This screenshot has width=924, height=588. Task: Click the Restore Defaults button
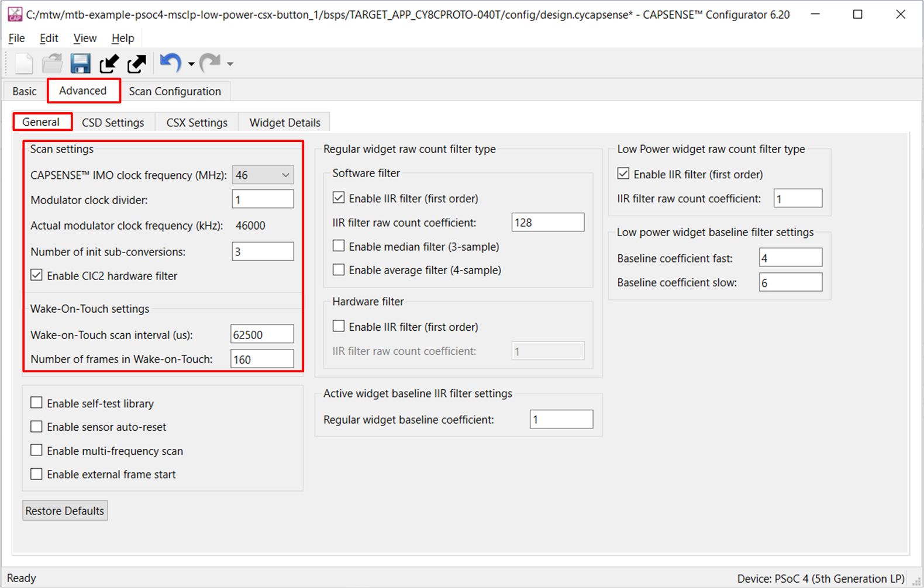[x=65, y=510]
